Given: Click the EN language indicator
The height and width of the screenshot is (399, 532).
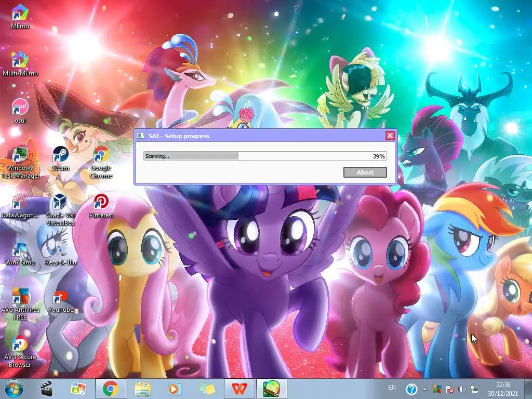Looking at the screenshot, I should (392, 388).
